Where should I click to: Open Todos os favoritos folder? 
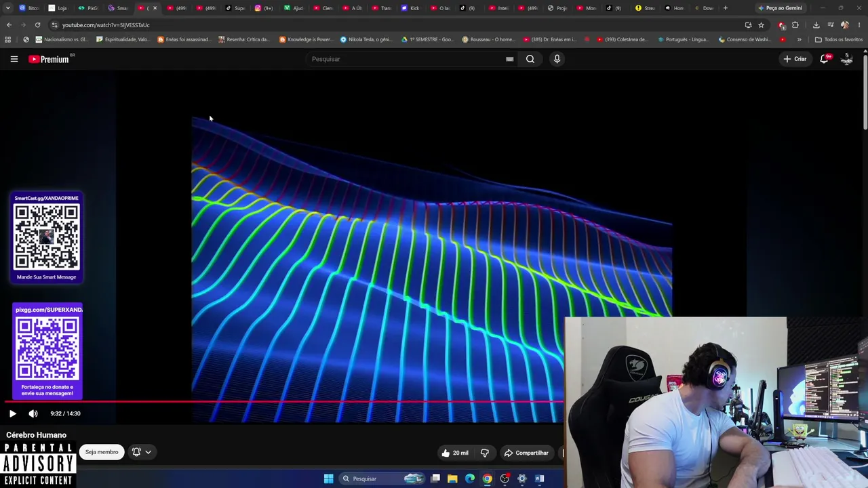(x=839, y=39)
